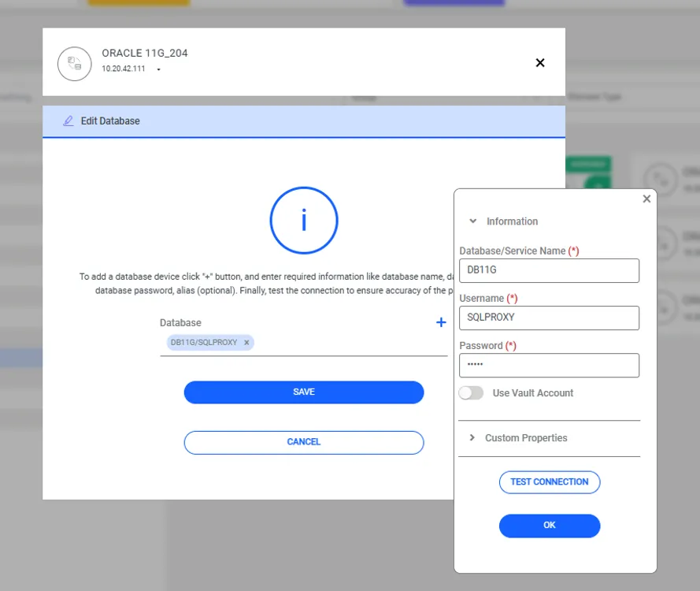The image size is (700, 591).
Task: Open the dropdown arrow next to 10.20.42.111
Action: (158, 69)
